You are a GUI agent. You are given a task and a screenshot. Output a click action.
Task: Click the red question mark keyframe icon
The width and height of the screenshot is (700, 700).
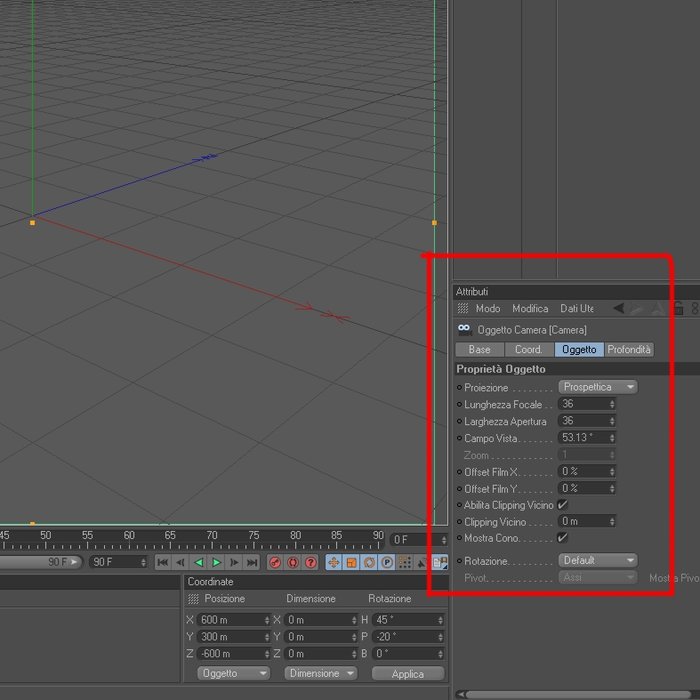[311, 562]
